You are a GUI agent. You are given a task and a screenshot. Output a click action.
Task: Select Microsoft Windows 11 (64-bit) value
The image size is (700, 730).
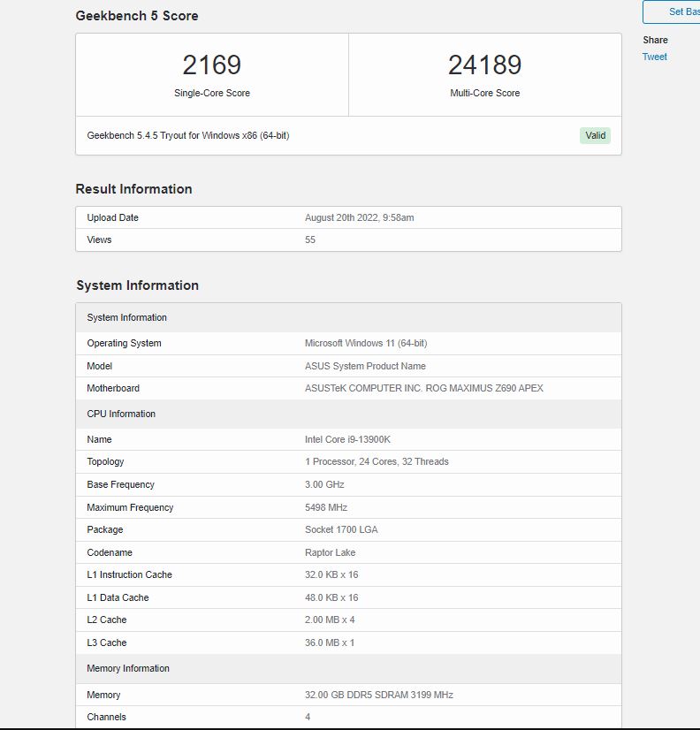pyautogui.click(x=366, y=343)
